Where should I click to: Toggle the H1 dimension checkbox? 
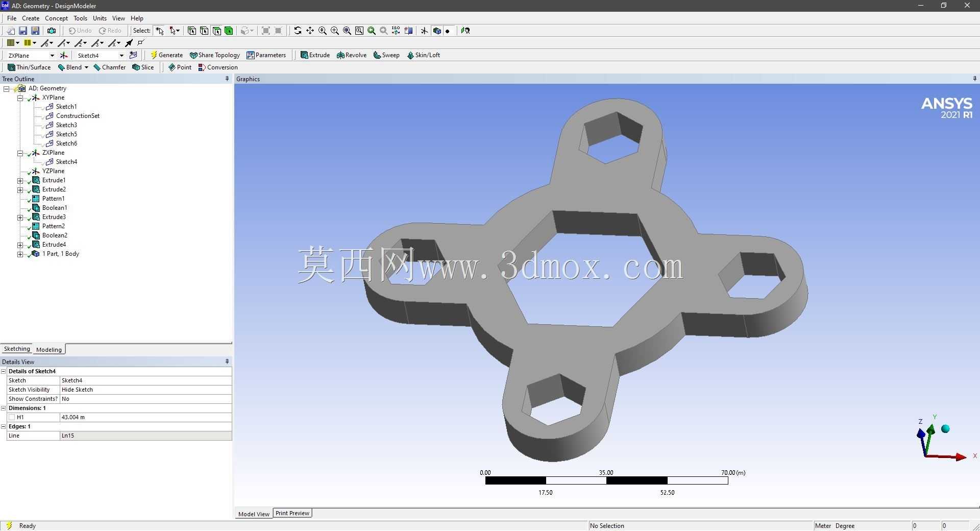pos(12,417)
